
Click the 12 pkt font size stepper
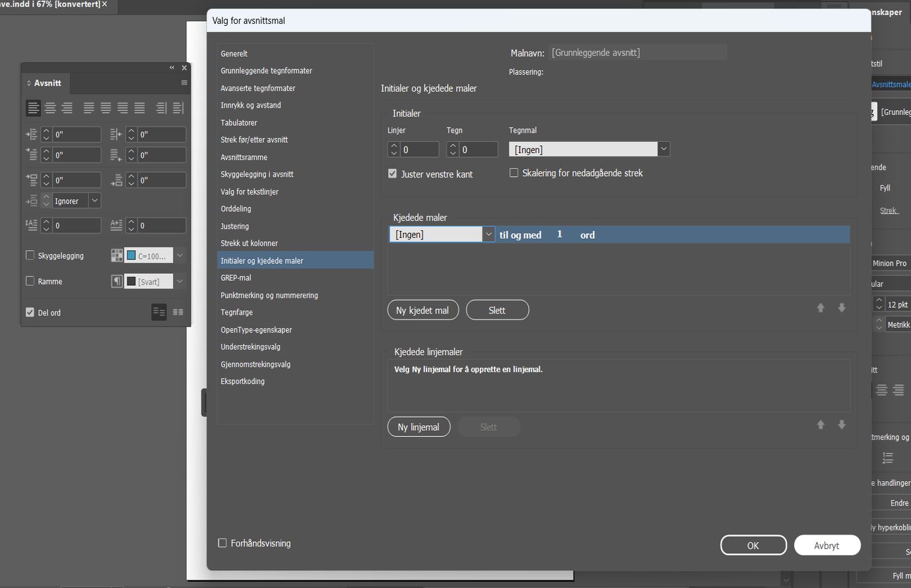[879, 304]
